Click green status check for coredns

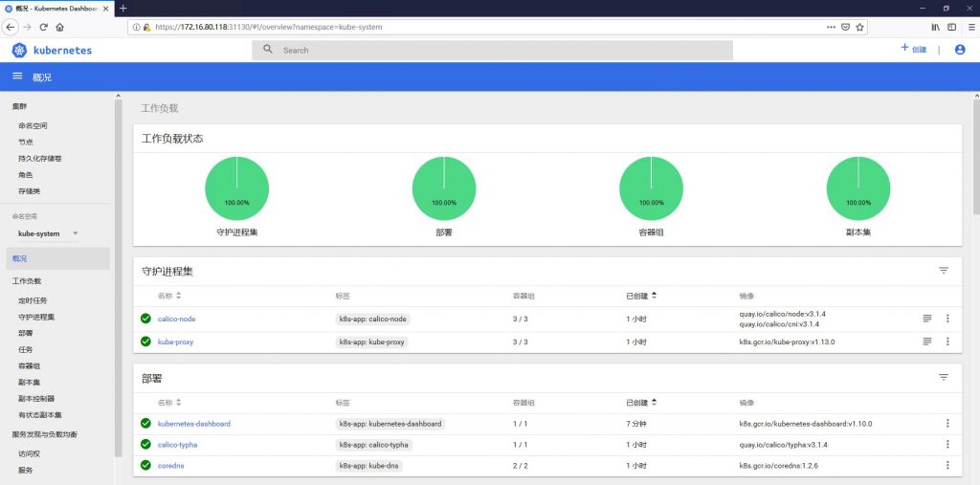145,465
